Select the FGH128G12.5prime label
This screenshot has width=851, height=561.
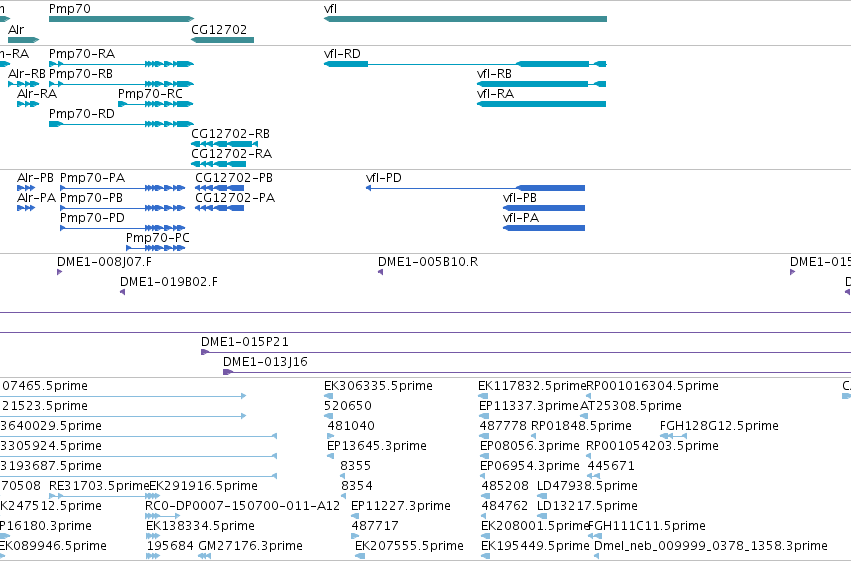[719, 426]
